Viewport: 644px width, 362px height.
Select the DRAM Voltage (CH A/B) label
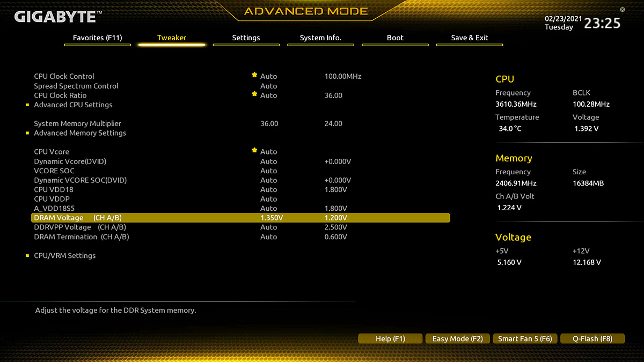click(x=78, y=218)
